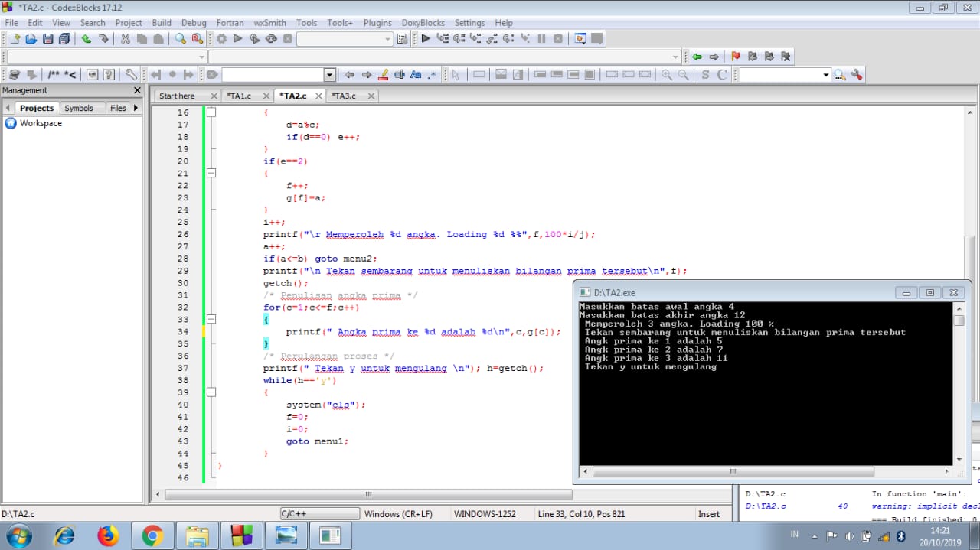This screenshot has width=980, height=550.
Task: Launch Firefox from the taskbar
Action: coord(109,536)
